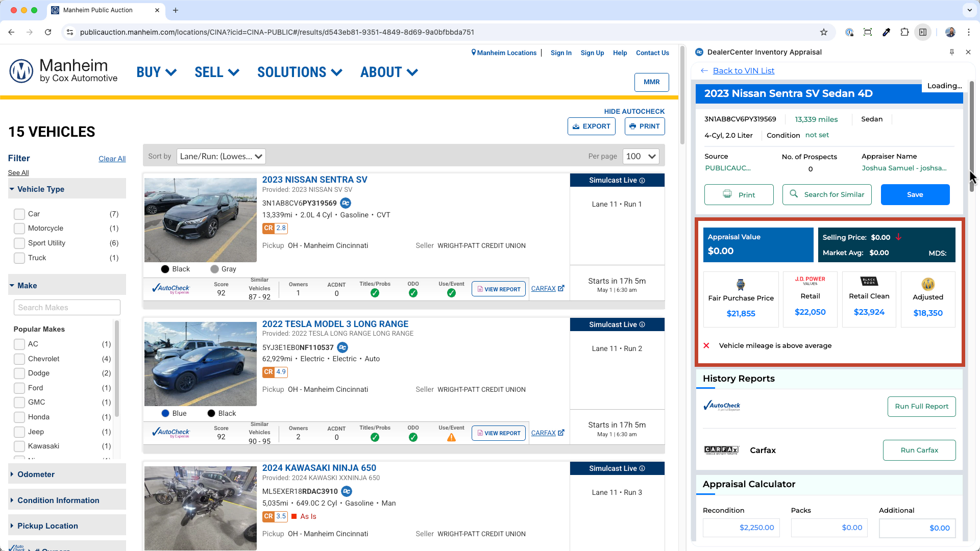Check the Sport Utility filter
The height and width of the screenshot is (551, 980).
point(19,243)
